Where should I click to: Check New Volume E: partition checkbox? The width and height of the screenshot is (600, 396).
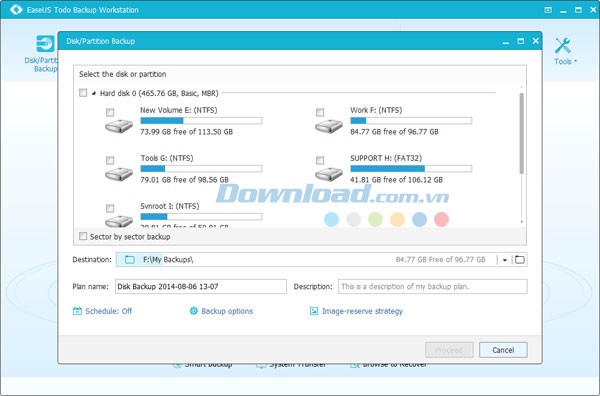pos(110,112)
